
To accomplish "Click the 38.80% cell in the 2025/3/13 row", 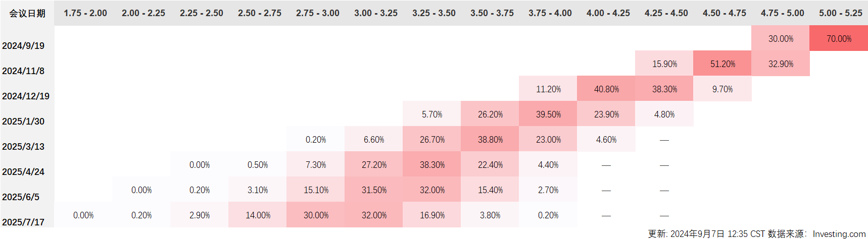I will 490,140.
